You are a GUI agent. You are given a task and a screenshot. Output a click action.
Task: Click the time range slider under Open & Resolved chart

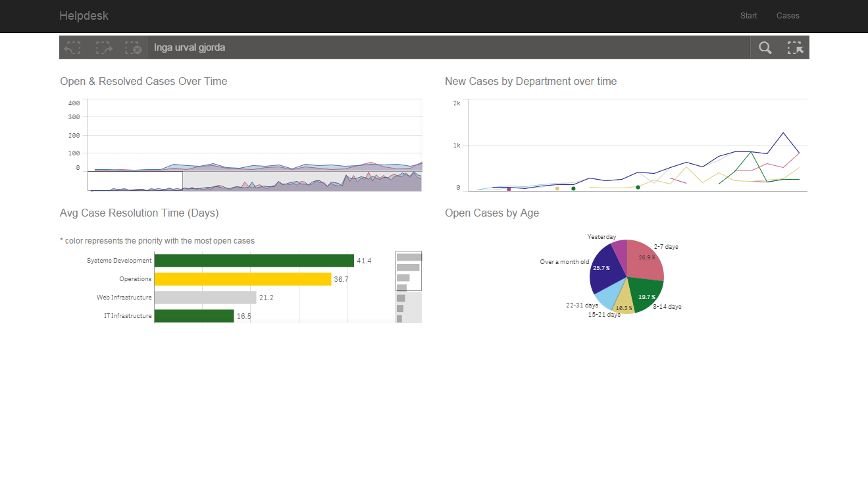pyautogui.click(x=135, y=181)
